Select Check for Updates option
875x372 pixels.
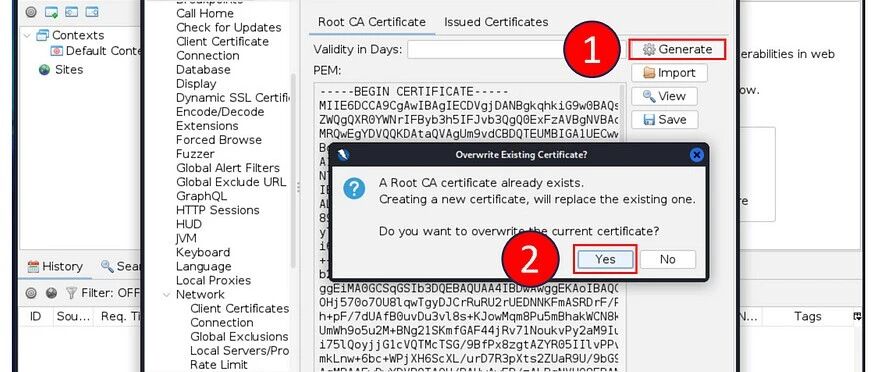229,27
